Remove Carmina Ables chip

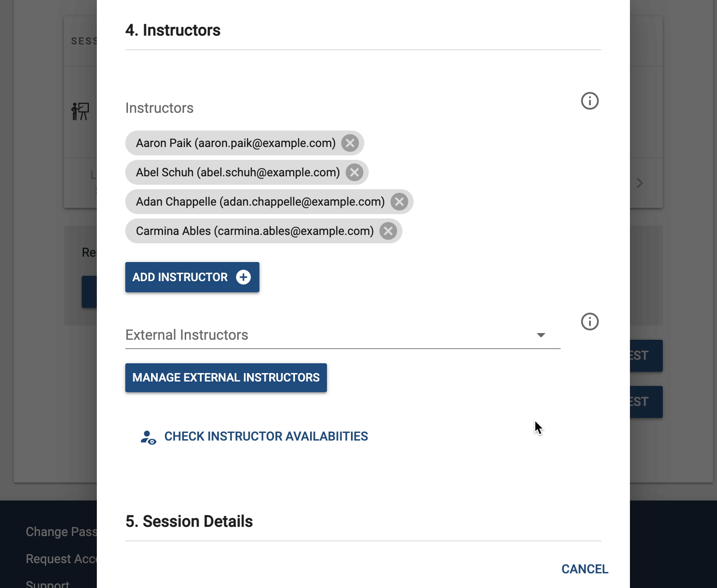click(388, 231)
